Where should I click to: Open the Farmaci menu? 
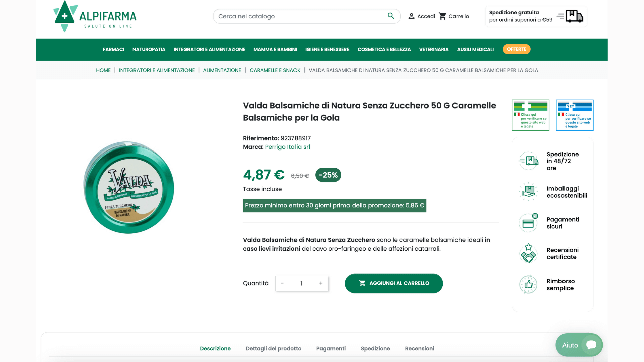pos(113,49)
